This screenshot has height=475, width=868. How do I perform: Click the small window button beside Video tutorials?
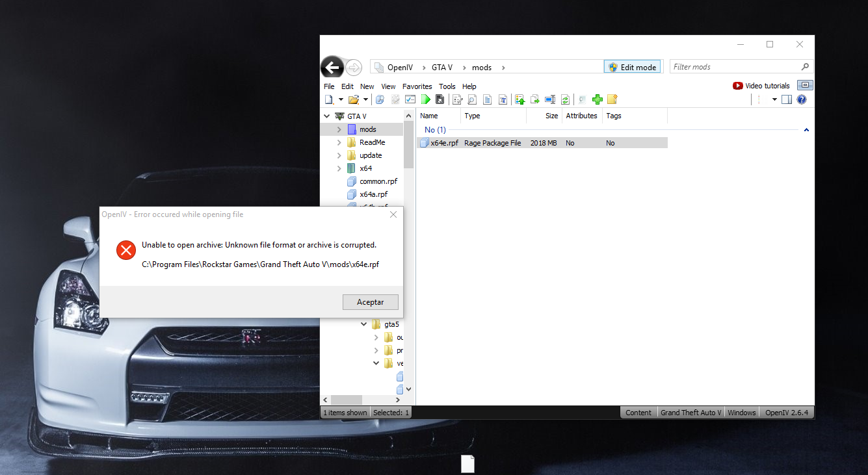[805, 85]
